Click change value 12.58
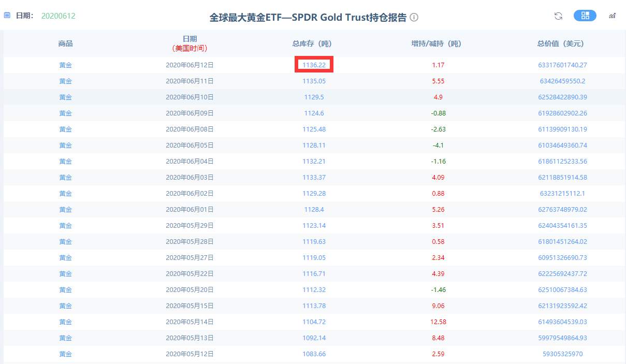Viewport: 626px width, 364px height. [439, 322]
